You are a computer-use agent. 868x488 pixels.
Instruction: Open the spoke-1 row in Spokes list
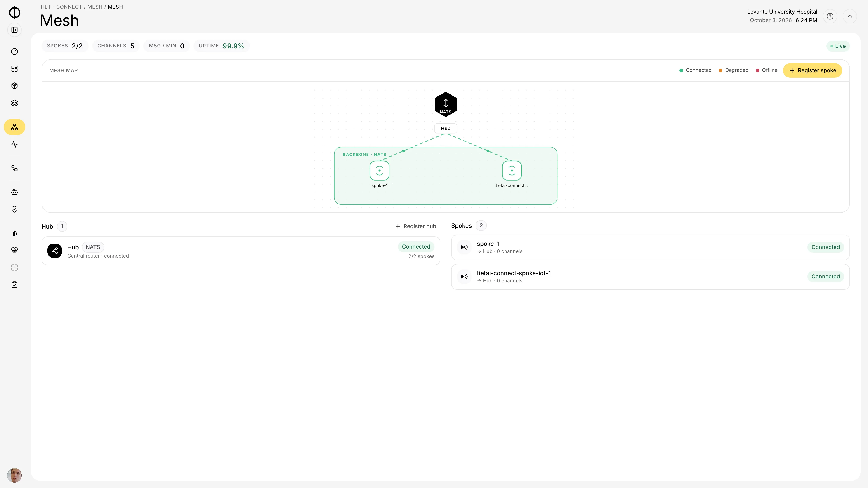tap(650, 247)
